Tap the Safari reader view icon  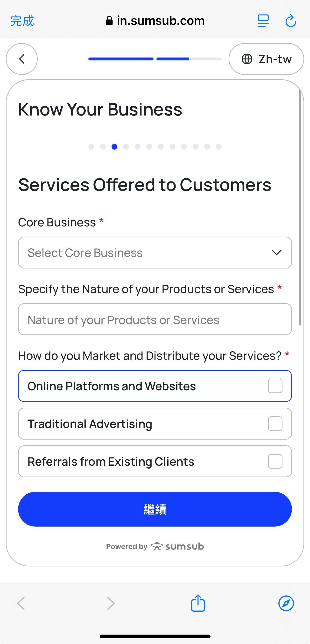(x=263, y=21)
